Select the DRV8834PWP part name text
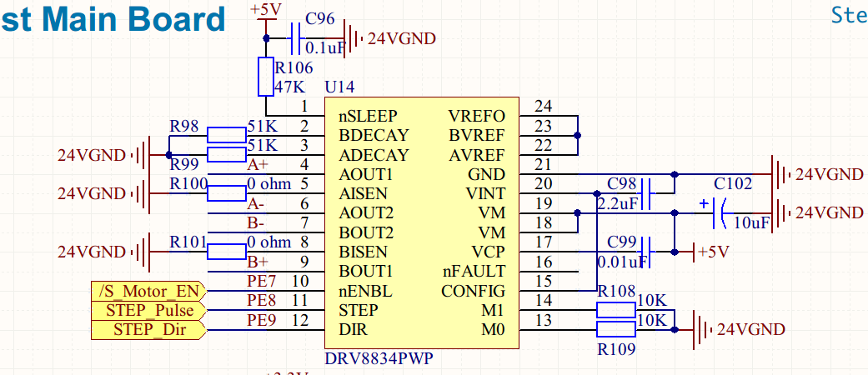Image resolution: width=868 pixels, height=375 pixels. tap(379, 358)
